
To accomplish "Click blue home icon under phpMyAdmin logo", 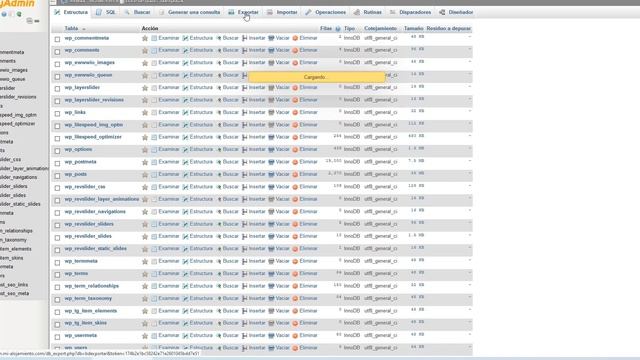I will [4, 14].
